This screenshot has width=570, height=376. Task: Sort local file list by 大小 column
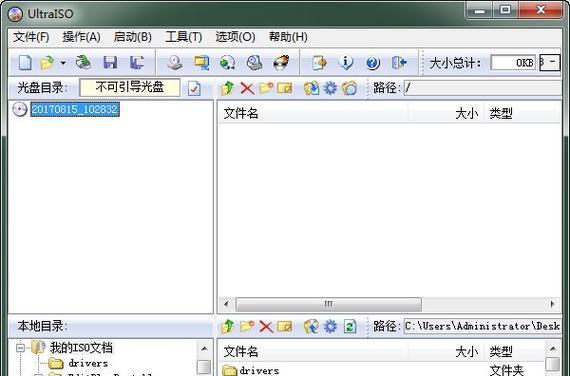pyautogui.click(x=446, y=352)
